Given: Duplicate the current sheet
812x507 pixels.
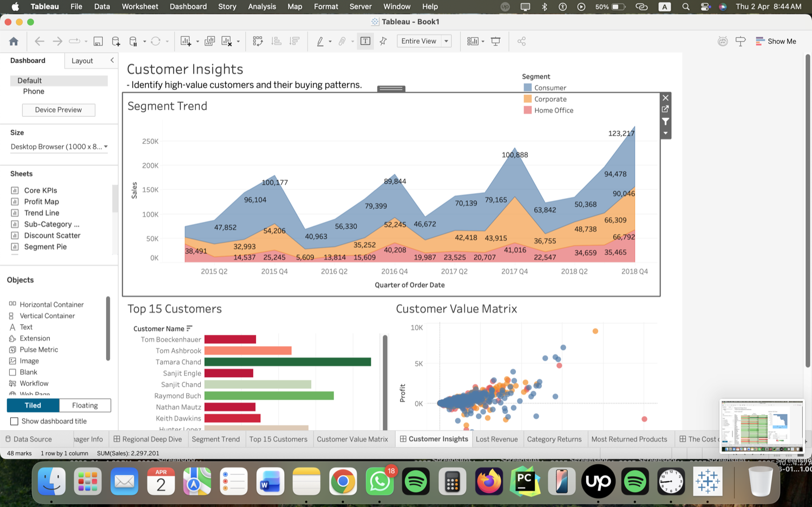Looking at the screenshot, I should (210, 41).
